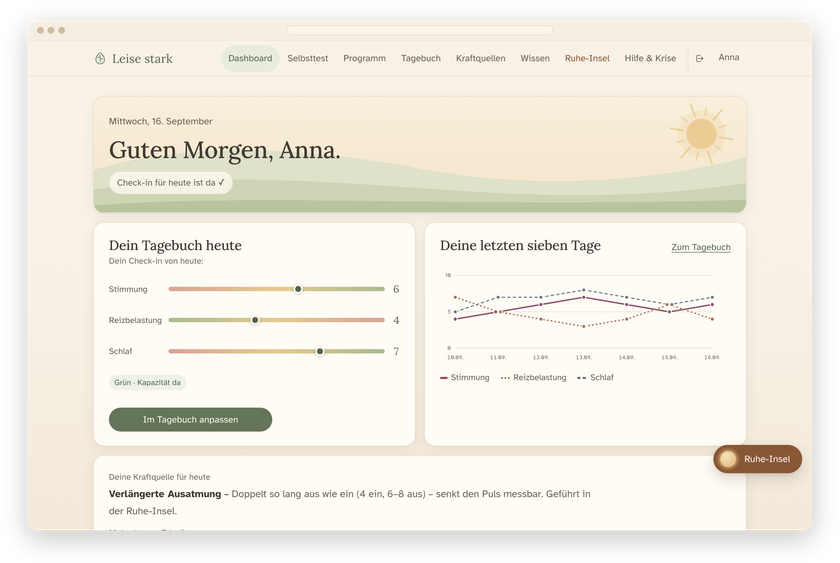Click the floating Ruhe-Insel button

point(758,459)
